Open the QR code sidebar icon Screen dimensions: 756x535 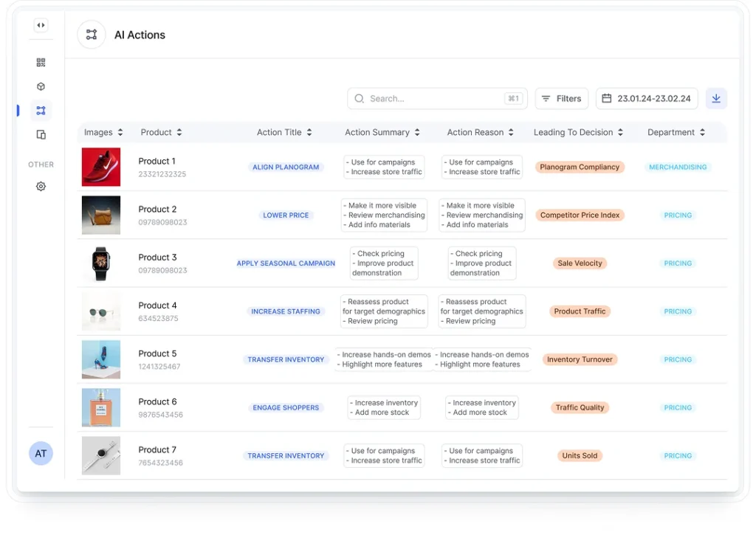(41, 63)
